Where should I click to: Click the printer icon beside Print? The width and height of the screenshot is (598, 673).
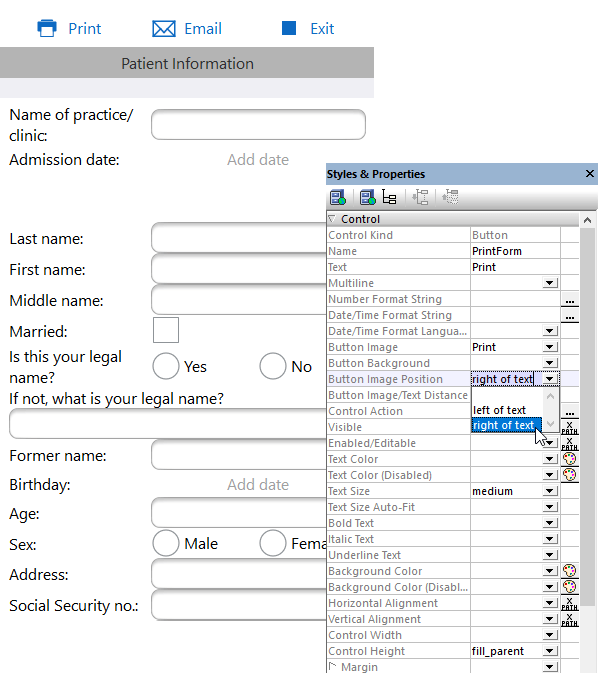tap(47, 28)
